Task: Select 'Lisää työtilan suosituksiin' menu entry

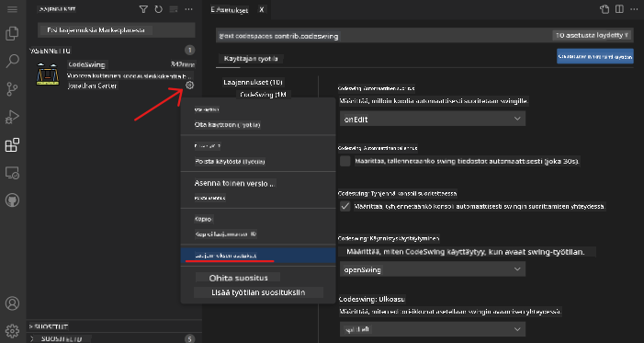Action: [x=258, y=292]
